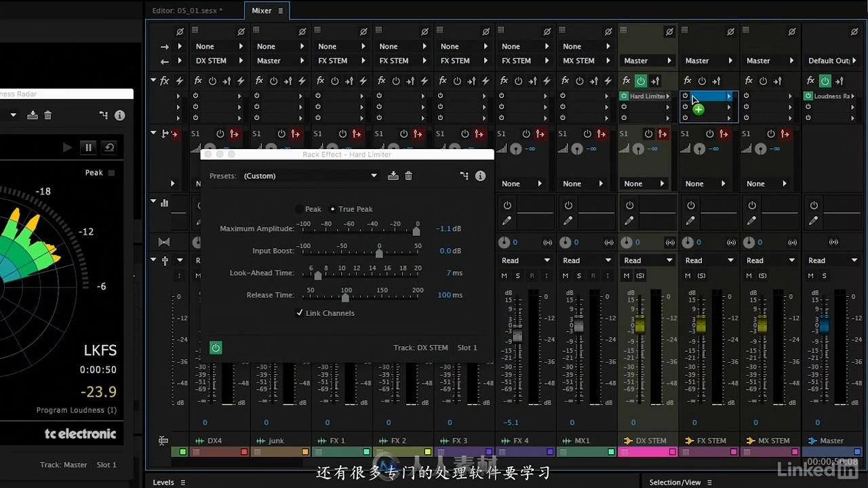The image size is (868, 488).
Task: Solo the MX1 track
Action: 578,276
